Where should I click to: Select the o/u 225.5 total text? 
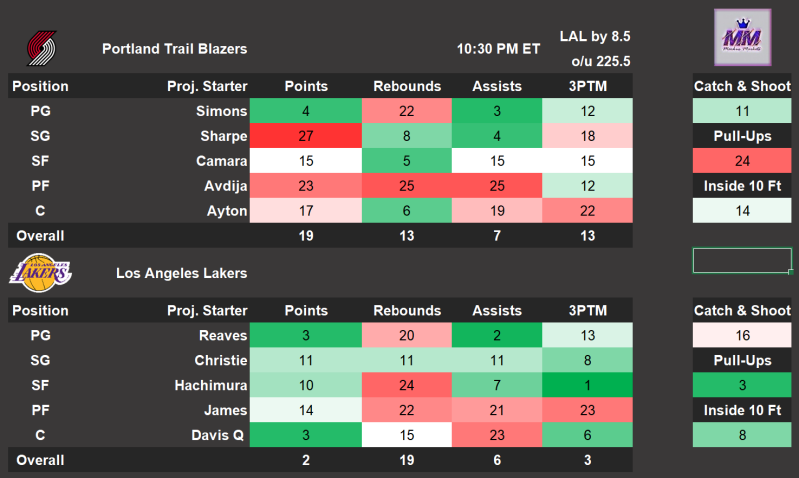point(600,61)
